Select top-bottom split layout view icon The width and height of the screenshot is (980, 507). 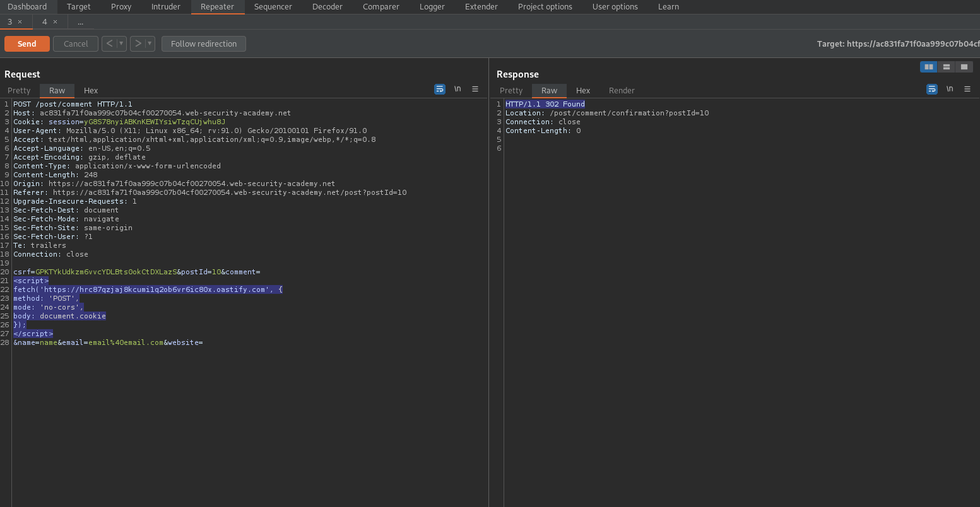click(947, 67)
